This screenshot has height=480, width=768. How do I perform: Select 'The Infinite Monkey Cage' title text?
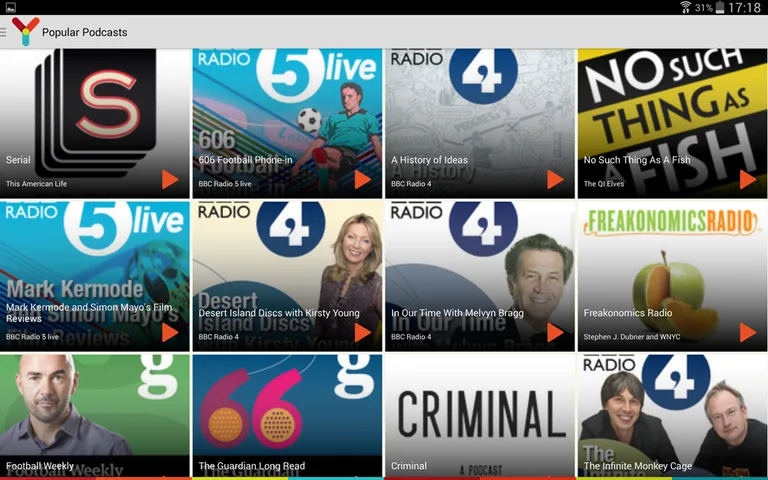[638, 466]
